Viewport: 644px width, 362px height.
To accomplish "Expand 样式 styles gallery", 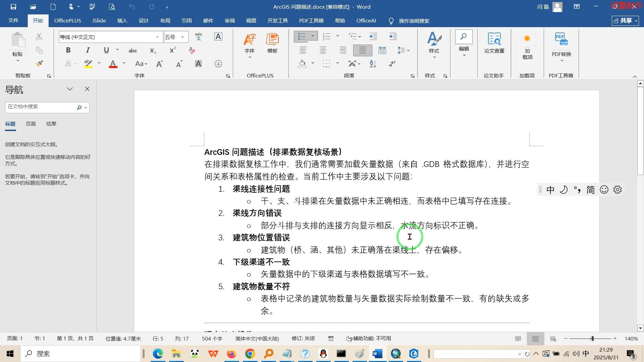I will (434, 45).
